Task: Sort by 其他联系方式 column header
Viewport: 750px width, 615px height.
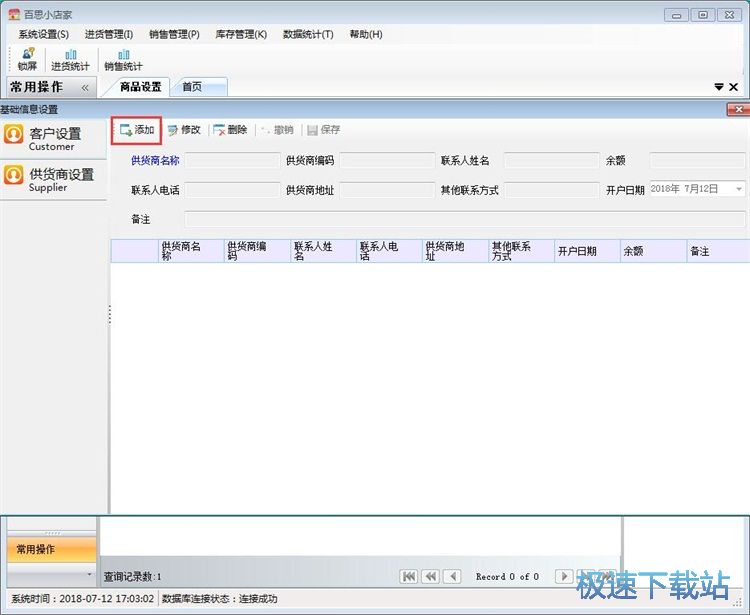Action: [x=521, y=251]
